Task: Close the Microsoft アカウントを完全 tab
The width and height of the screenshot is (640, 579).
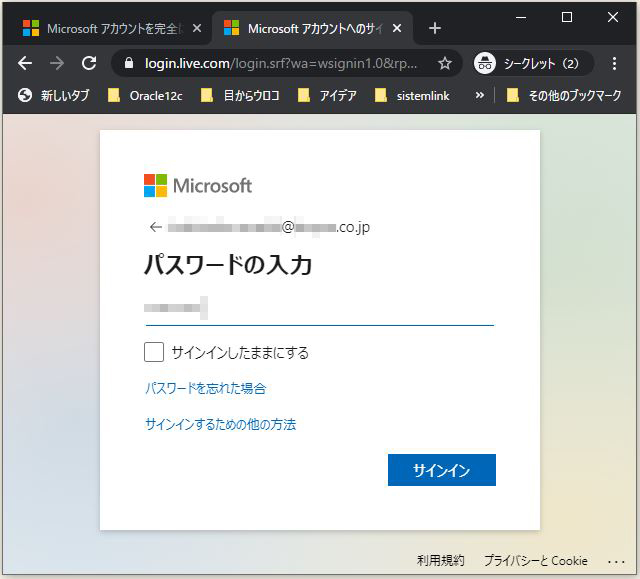Action: (197, 28)
